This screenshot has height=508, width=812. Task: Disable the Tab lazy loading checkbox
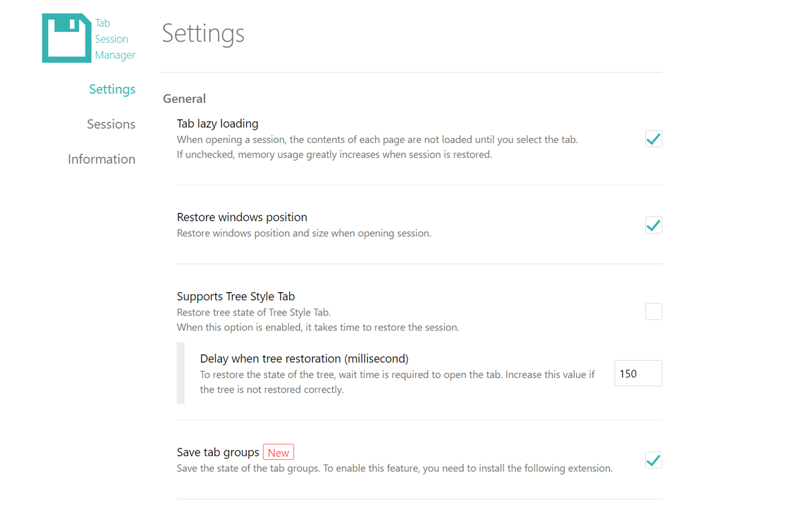[x=653, y=138]
